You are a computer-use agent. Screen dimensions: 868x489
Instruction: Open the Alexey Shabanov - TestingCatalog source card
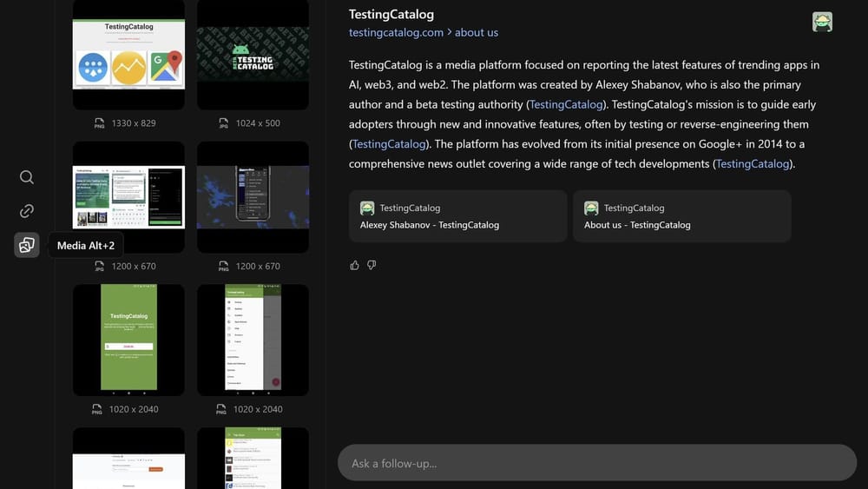point(457,216)
